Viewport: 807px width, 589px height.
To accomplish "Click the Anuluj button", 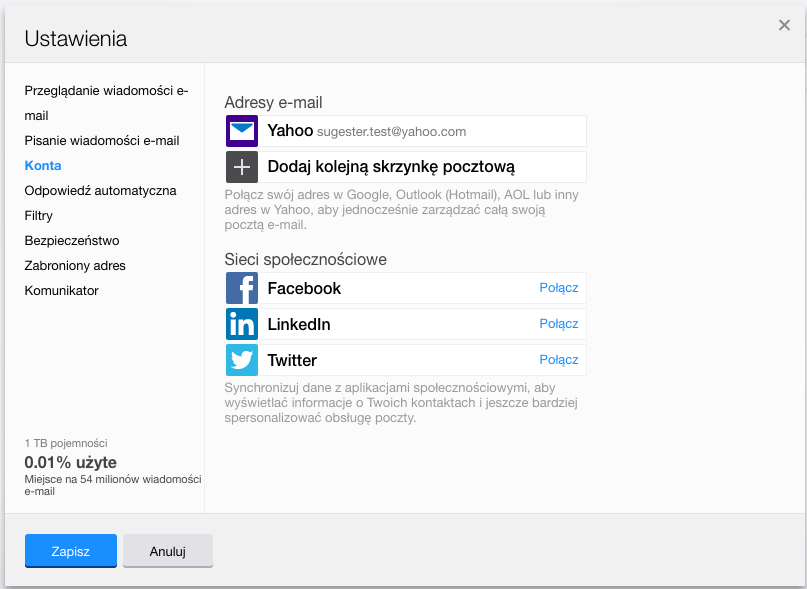I will (x=168, y=551).
